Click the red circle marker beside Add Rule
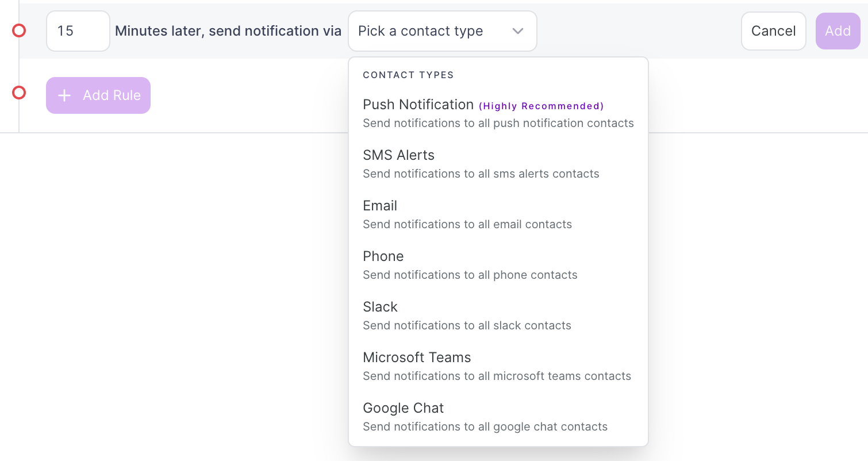The height and width of the screenshot is (461, 868). [19, 93]
